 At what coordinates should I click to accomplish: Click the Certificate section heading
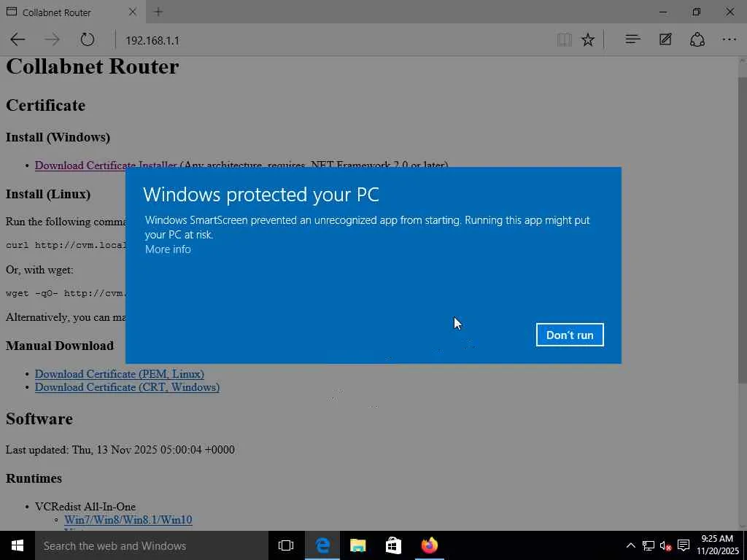tap(45, 105)
